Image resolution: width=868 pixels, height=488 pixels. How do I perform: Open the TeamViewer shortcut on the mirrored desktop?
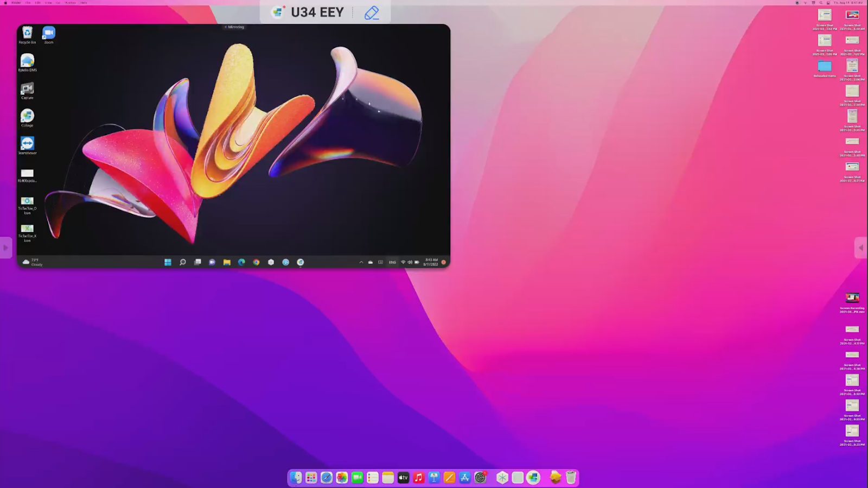pyautogui.click(x=27, y=145)
